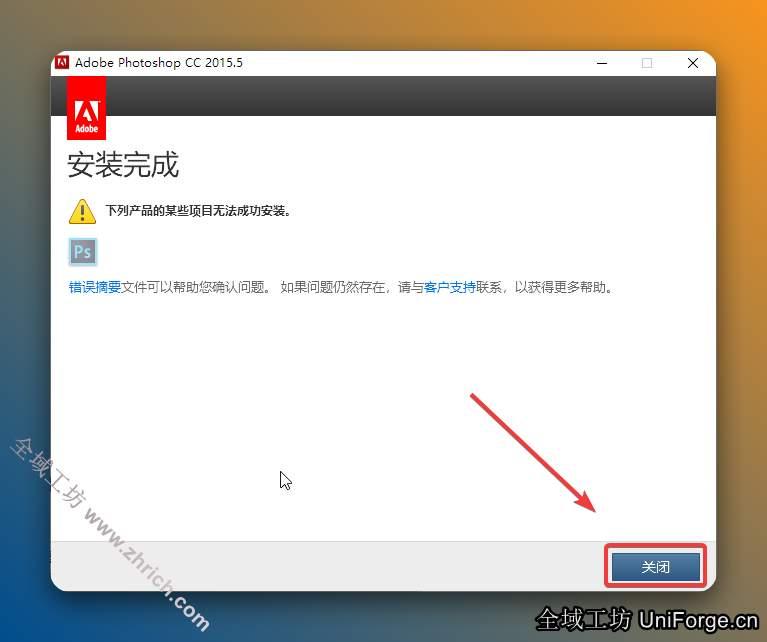Open the 客户支持 link

point(450,287)
